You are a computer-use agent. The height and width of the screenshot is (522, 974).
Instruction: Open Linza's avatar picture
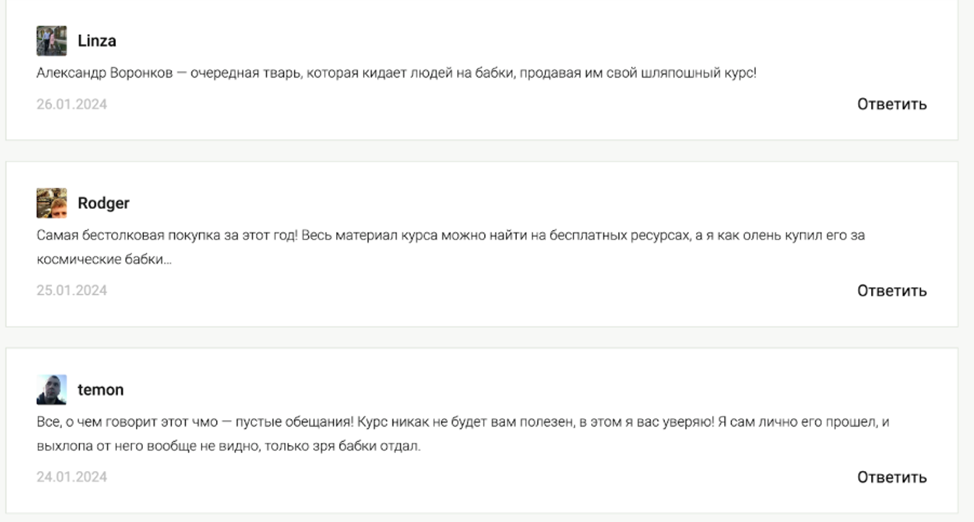pyautogui.click(x=52, y=41)
